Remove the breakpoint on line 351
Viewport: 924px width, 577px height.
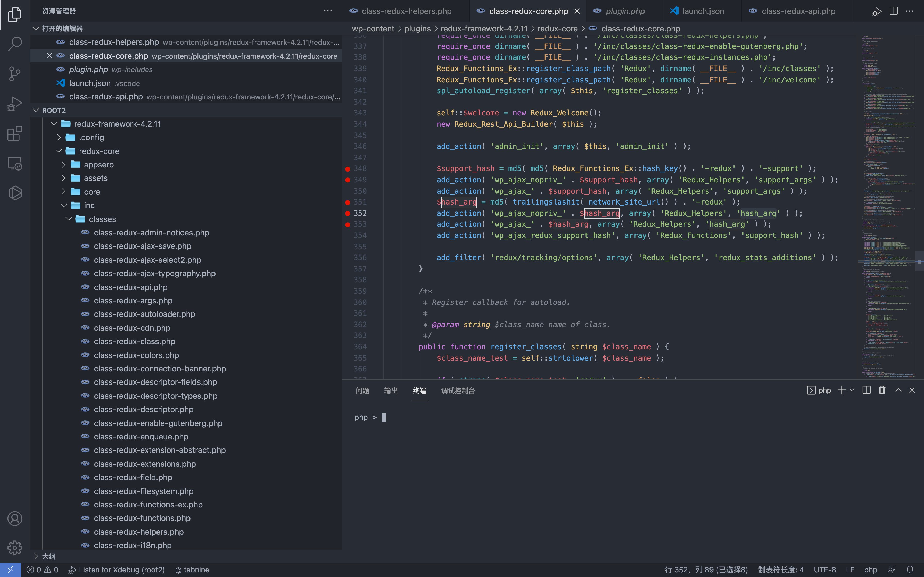coord(348,202)
